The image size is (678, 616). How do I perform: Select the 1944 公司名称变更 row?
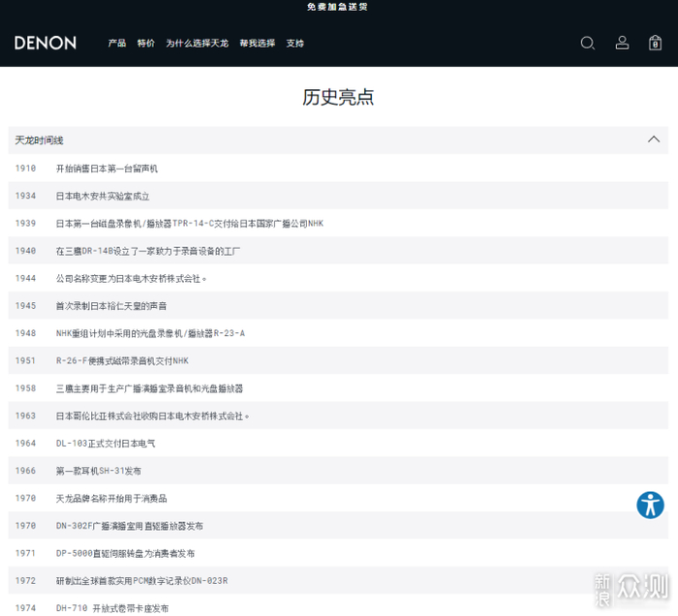click(338, 278)
